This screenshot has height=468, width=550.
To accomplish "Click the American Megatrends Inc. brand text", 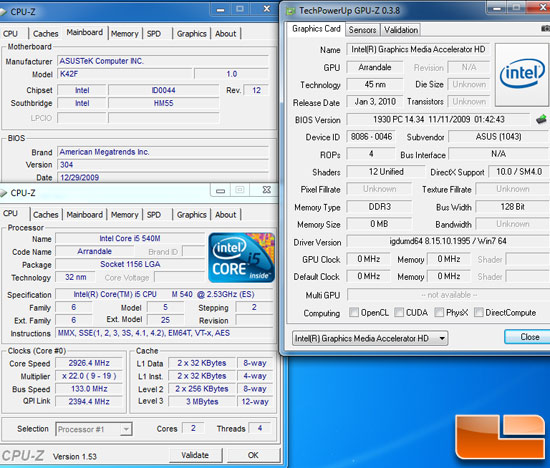I will 104,152.
